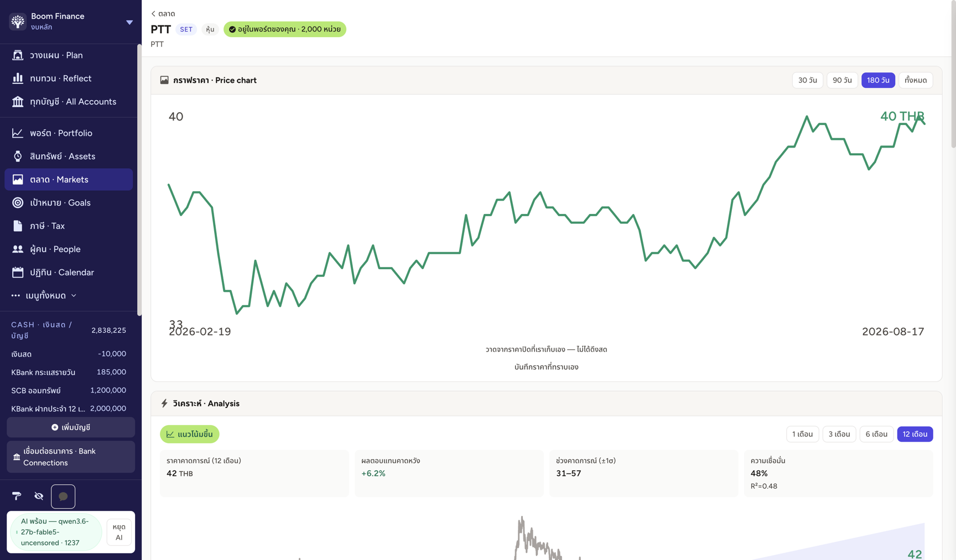Click the หยุด AI button
956x560 pixels.
click(x=119, y=532)
